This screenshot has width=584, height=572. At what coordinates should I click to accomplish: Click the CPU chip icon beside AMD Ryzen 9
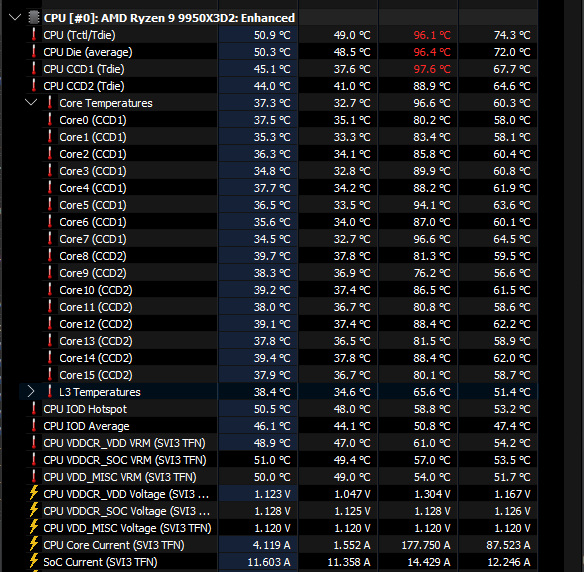pos(34,18)
